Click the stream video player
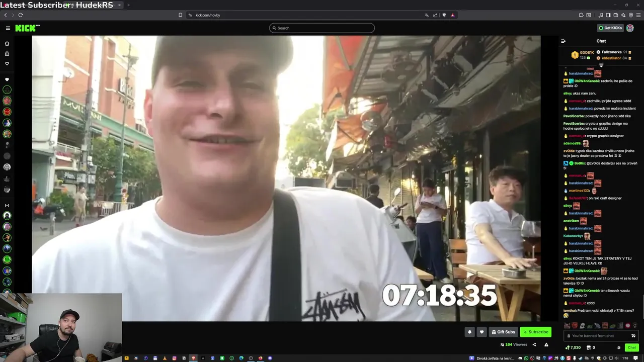The width and height of the screenshot is (644, 362). pos(286,178)
